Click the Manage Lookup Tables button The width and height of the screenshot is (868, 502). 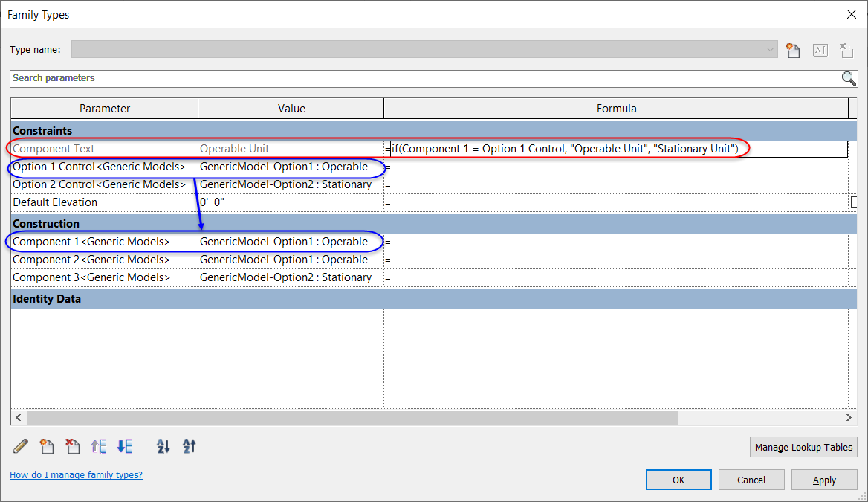(803, 447)
